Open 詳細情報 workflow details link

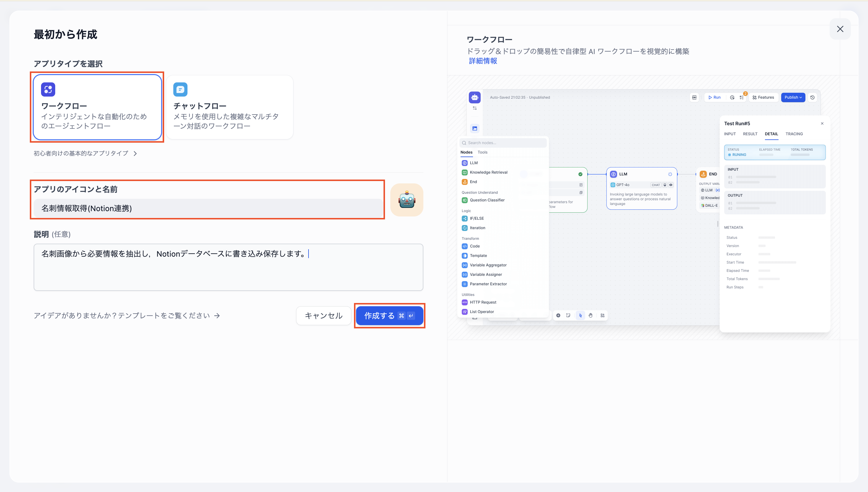[x=483, y=61]
